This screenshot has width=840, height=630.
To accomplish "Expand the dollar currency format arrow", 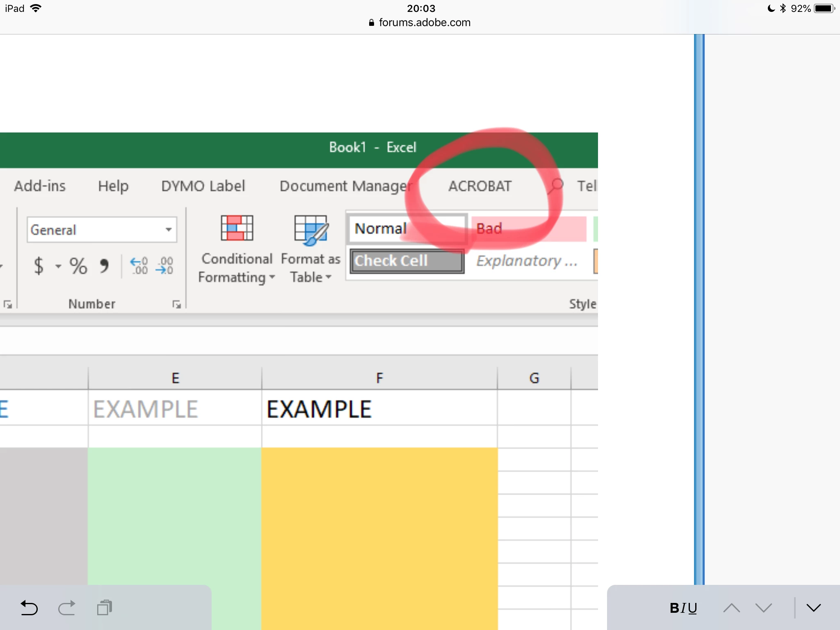I will 58,267.
